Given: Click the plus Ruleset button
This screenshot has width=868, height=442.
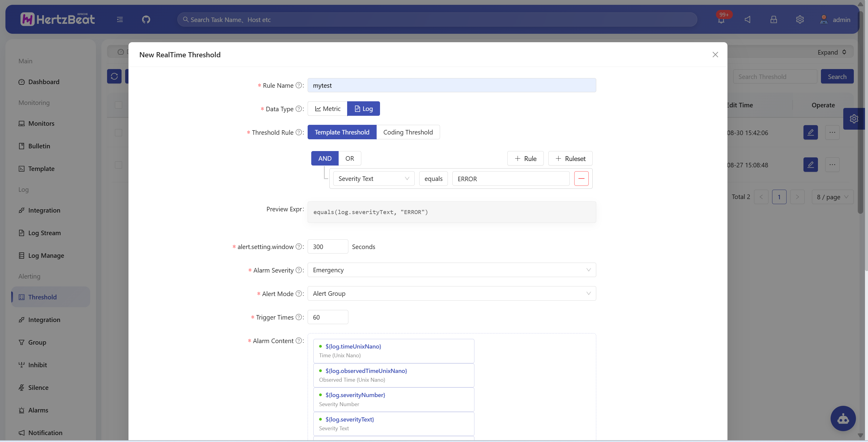Looking at the screenshot, I should (570, 158).
